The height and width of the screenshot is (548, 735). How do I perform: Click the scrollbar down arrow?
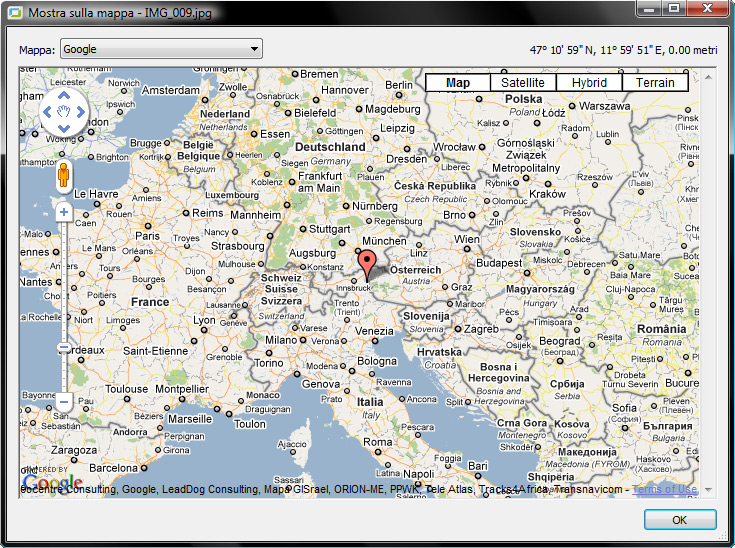coord(708,489)
